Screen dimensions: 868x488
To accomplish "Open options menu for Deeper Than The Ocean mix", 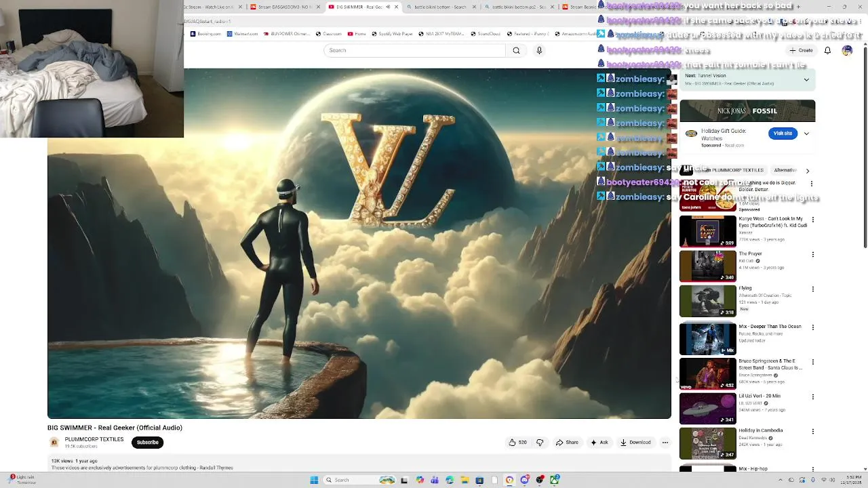I will (812, 327).
